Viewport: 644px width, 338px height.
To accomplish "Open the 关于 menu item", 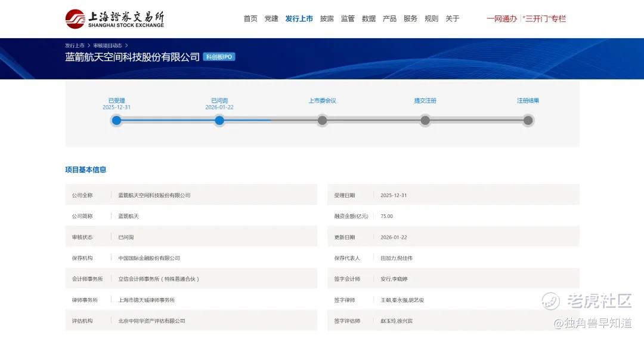I will 452,19.
